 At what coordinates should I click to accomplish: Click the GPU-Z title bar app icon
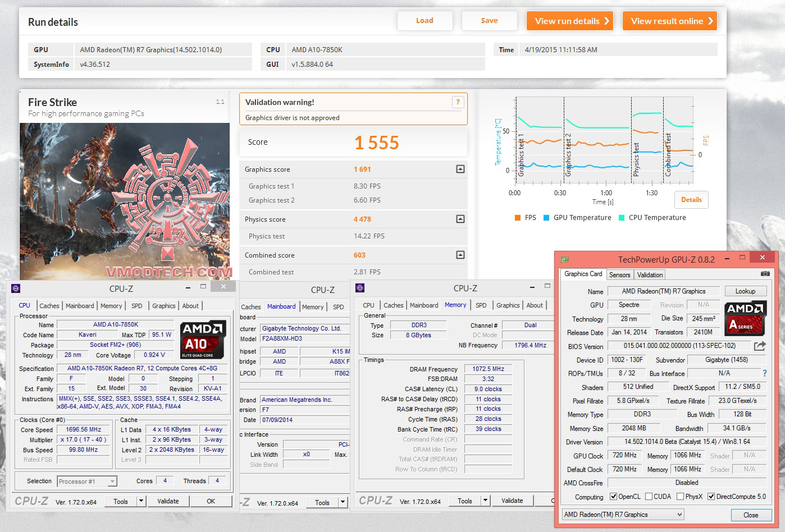tap(565, 259)
